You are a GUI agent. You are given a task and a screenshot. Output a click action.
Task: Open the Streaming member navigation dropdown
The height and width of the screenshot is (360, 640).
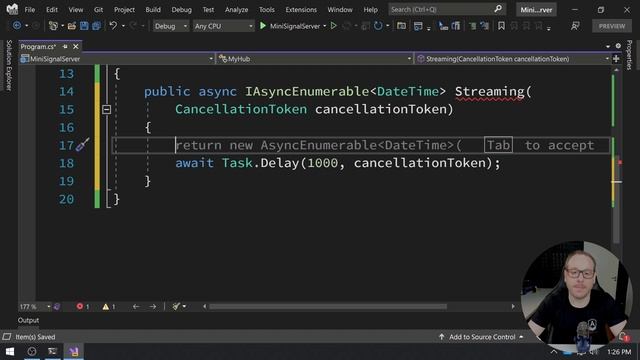pos(513,59)
